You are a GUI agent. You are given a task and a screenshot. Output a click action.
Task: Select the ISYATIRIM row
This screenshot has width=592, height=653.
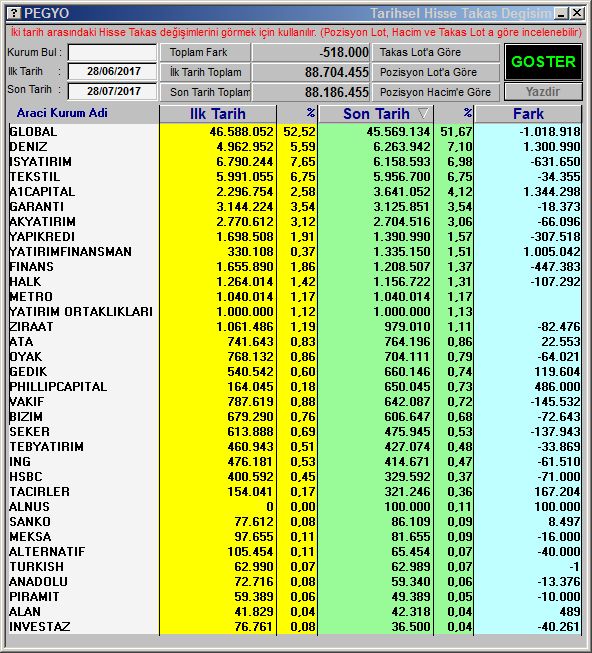tap(295, 162)
